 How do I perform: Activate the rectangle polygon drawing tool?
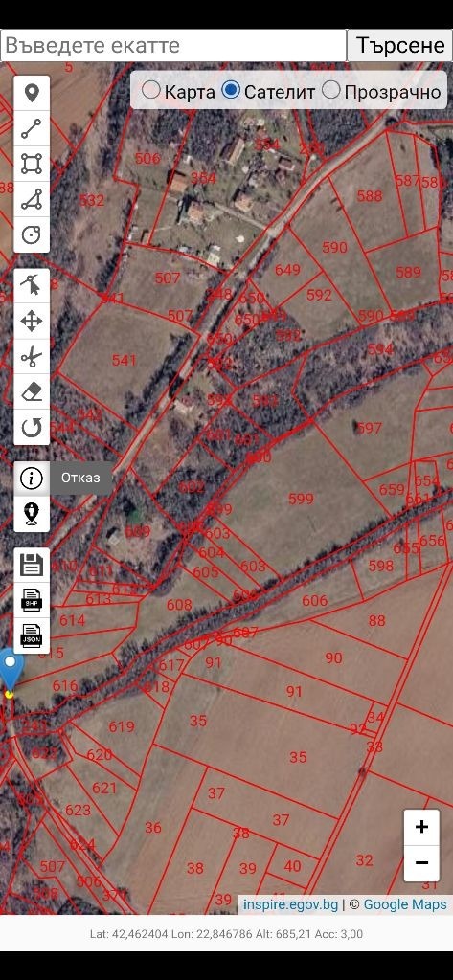point(32,164)
